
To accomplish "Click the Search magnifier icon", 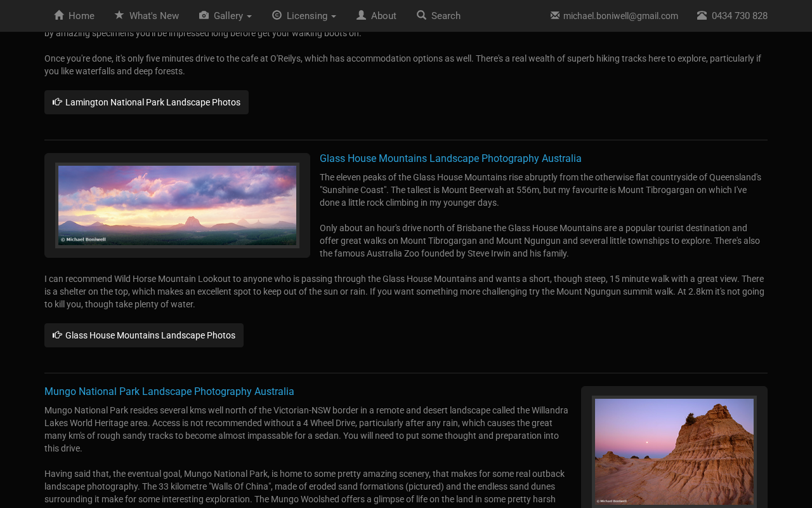I will (x=421, y=15).
